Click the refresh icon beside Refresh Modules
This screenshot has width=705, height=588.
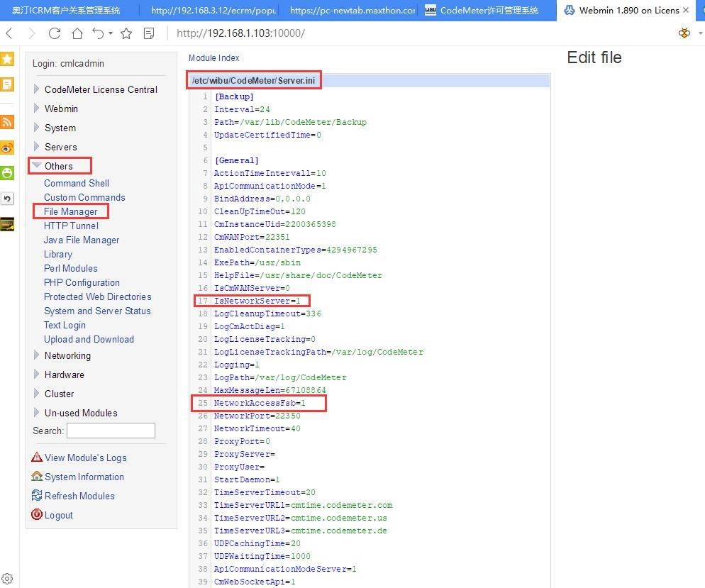[37, 495]
